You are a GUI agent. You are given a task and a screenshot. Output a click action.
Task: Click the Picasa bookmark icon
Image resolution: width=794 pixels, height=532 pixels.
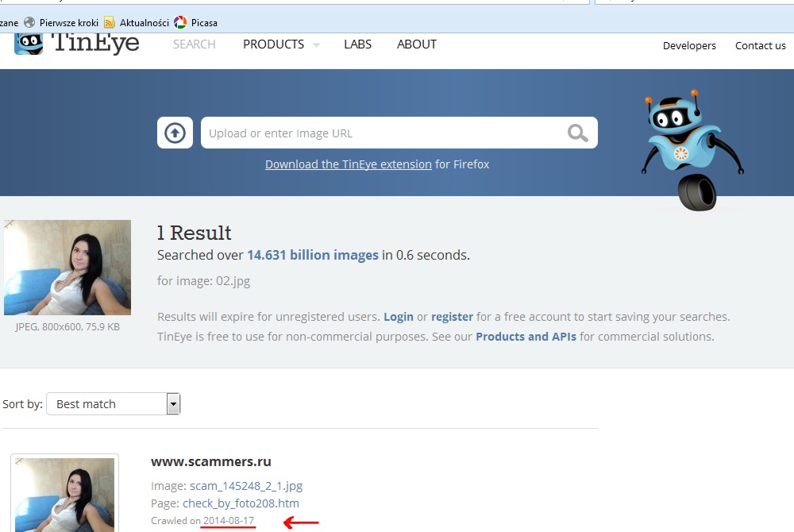click(x=180, y=23)
